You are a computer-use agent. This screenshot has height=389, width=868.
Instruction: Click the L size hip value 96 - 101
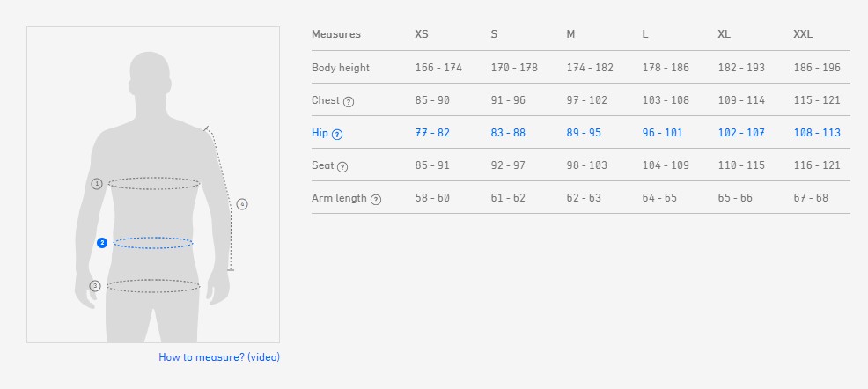pos(663,133)
